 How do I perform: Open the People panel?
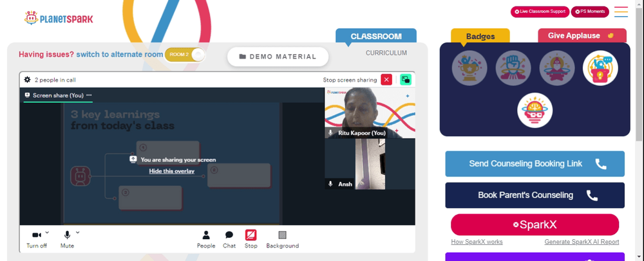click(206, 239)
